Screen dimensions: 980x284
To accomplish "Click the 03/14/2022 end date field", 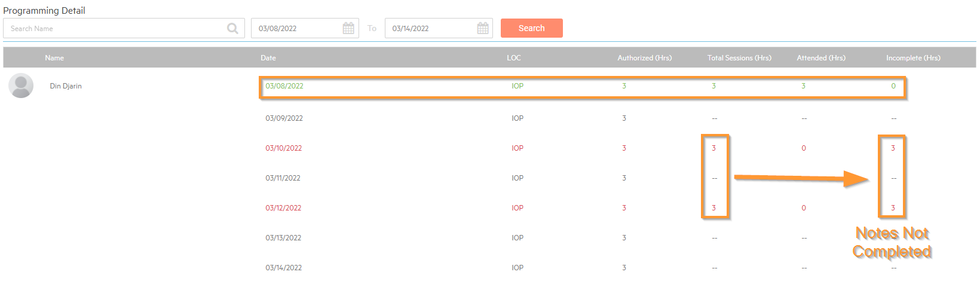I will tap(430, 28).
